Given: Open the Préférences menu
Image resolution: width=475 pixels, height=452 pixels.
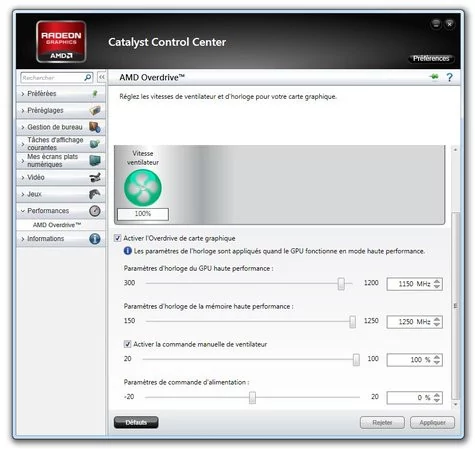Looking at the screenshot, I should point(431,58).
